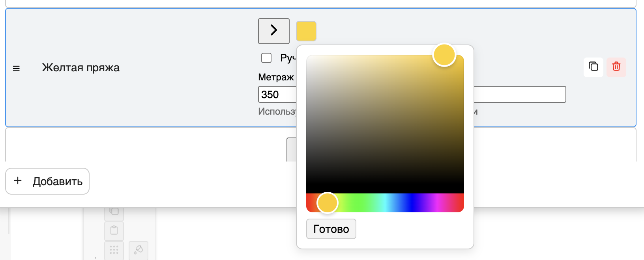The image size is (644, 260).
Task: Choose green on the rainbow hue strip
Action: 359,203
